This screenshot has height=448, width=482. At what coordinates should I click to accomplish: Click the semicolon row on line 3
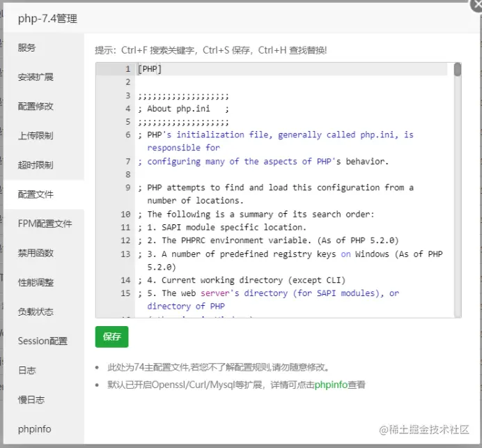pos(183,96)
